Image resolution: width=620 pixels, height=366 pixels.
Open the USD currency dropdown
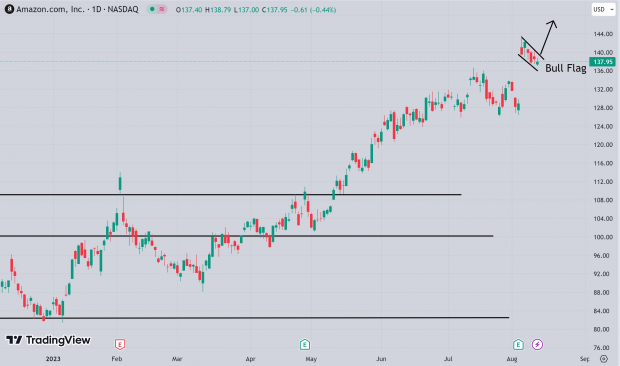point(603,9)
